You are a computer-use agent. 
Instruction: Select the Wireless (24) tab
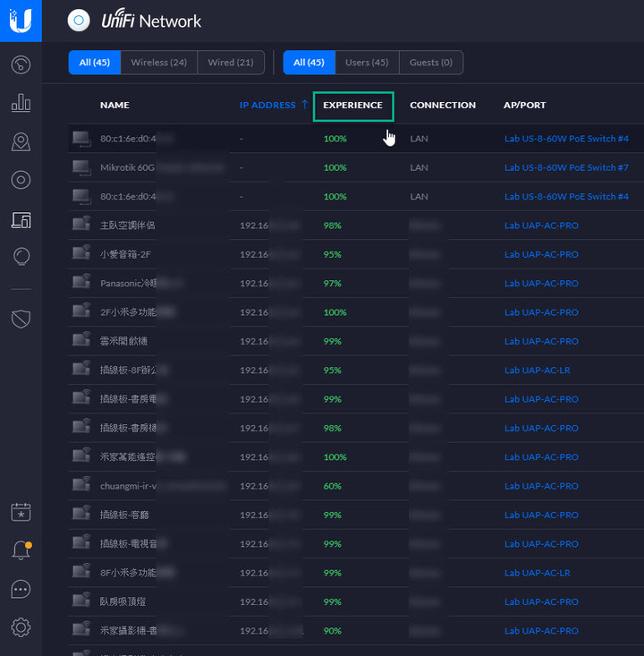pos(159,63)
